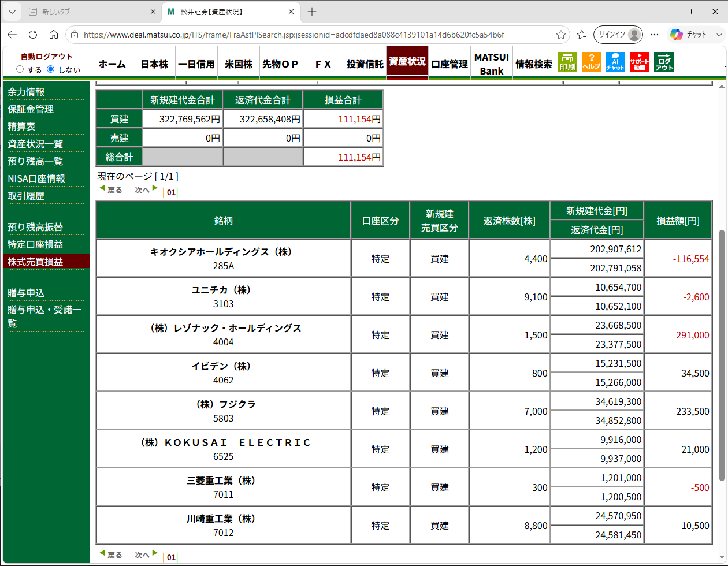The height and width of the screenshot is (566, 728).
Task: Click the green ログアウト icon
Action: 664,62
